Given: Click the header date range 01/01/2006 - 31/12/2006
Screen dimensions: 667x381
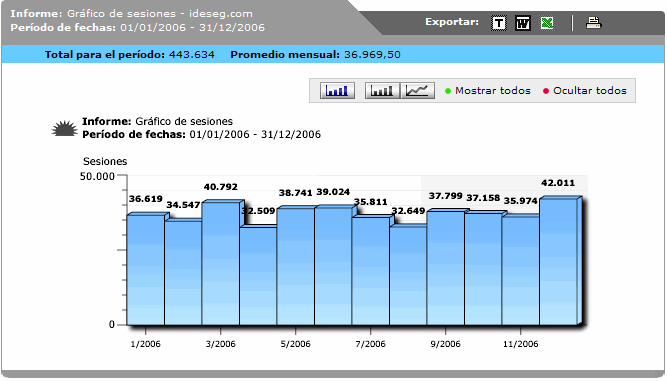Looking at the screenshot, I should (x=193, y=28).
